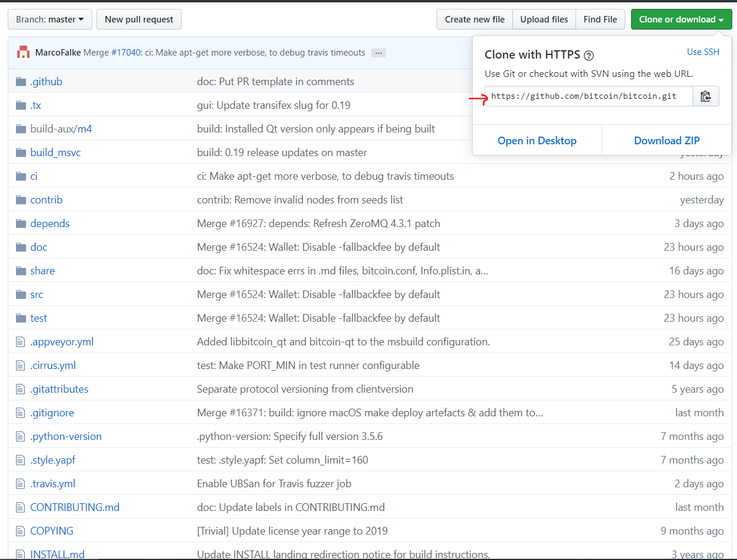Click Upload files button
Image resolution: width=737 pixels, height=560 pixels.
544,20
